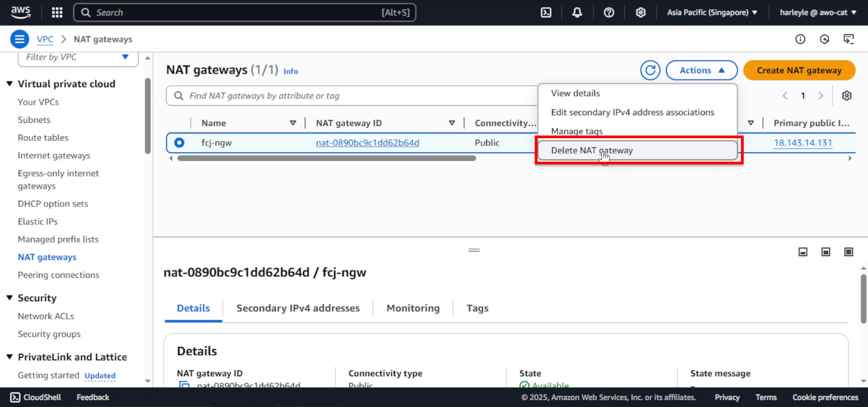
Task: Go to Subnets in sidebar
Action: click(x=34, y=120)
